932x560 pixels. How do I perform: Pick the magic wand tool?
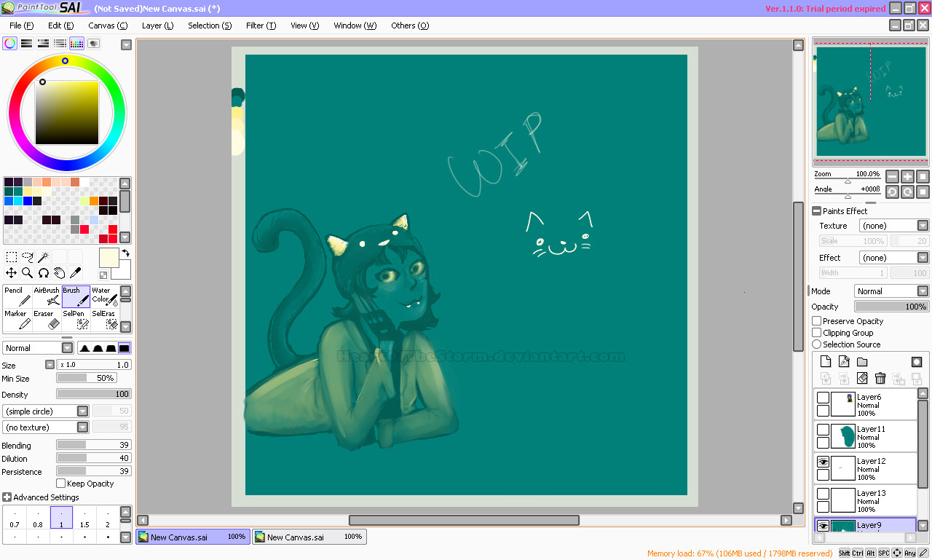44,257
